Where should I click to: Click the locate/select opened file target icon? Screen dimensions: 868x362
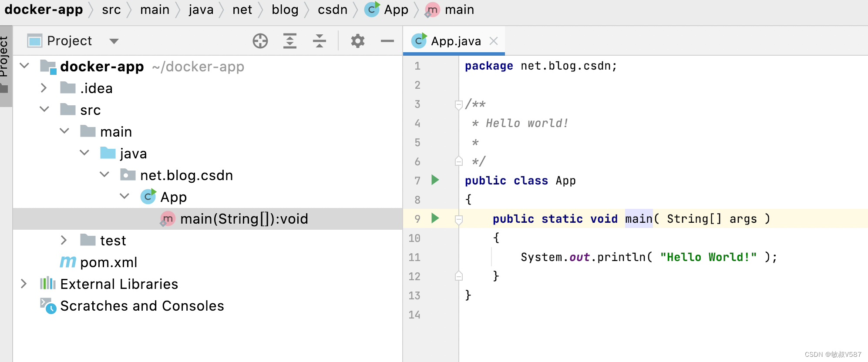260,41
